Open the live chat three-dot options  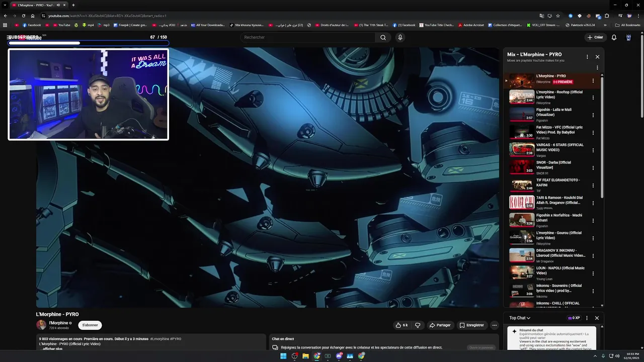587,318
